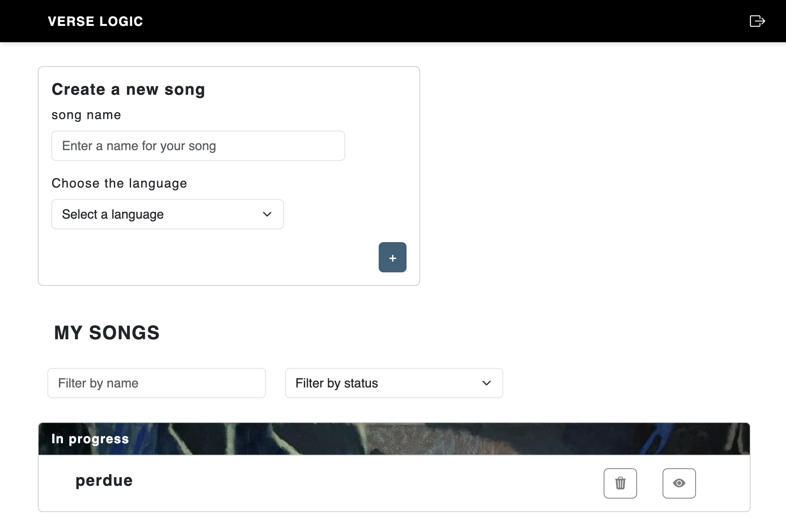Click the song name field label
This screenshot has width=786, height=532.
[x=86, y=115]
